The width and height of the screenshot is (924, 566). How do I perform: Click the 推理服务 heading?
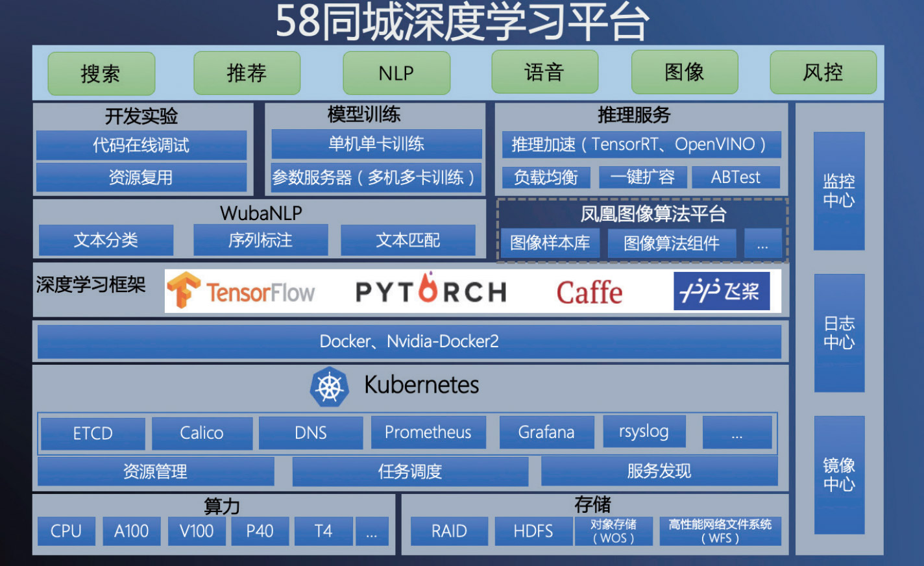coord(634,116)
